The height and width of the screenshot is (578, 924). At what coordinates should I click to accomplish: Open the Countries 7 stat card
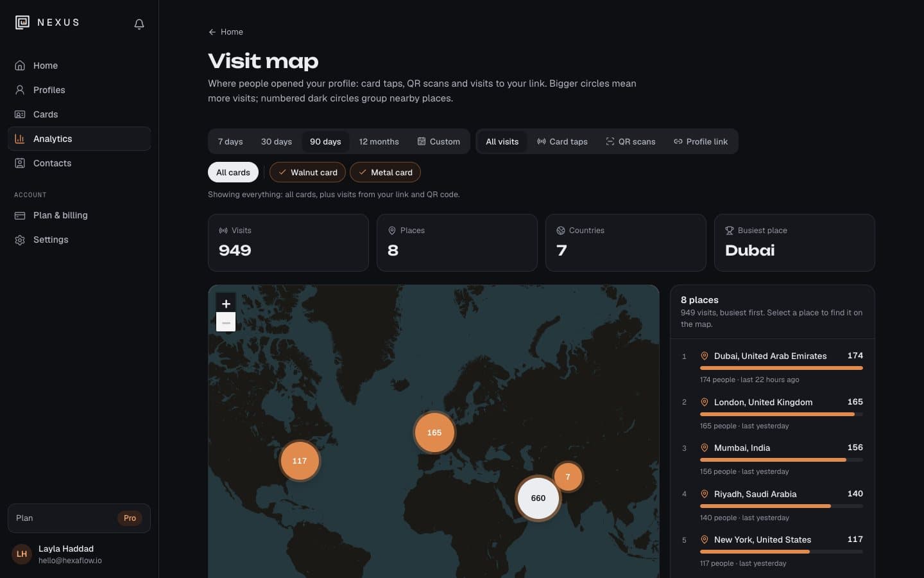tap(626, 243)
